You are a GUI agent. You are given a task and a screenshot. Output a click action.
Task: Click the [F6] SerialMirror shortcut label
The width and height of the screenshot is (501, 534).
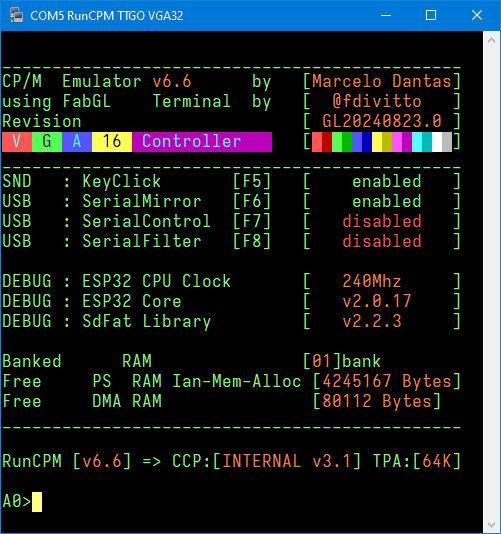click(252, 201)
